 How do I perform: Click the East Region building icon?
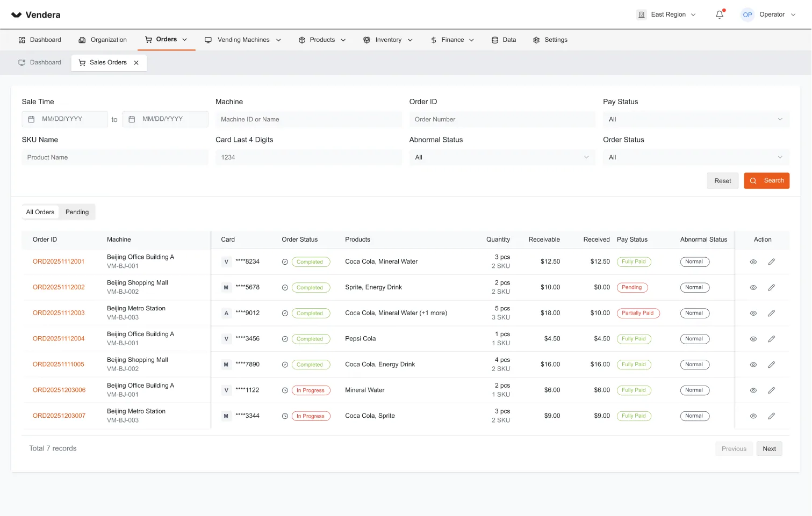pos(641,14)
